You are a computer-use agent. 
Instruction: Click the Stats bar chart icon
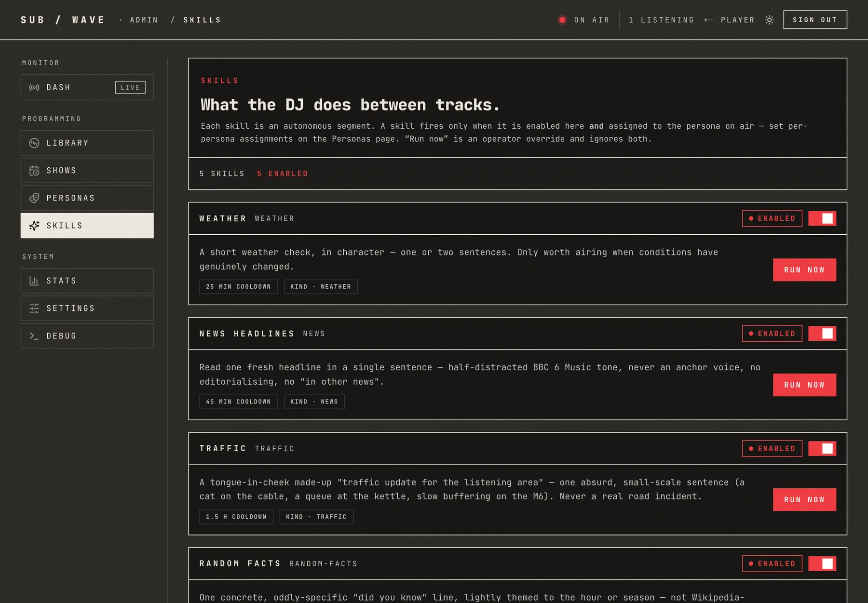click(x=34, y=281)
